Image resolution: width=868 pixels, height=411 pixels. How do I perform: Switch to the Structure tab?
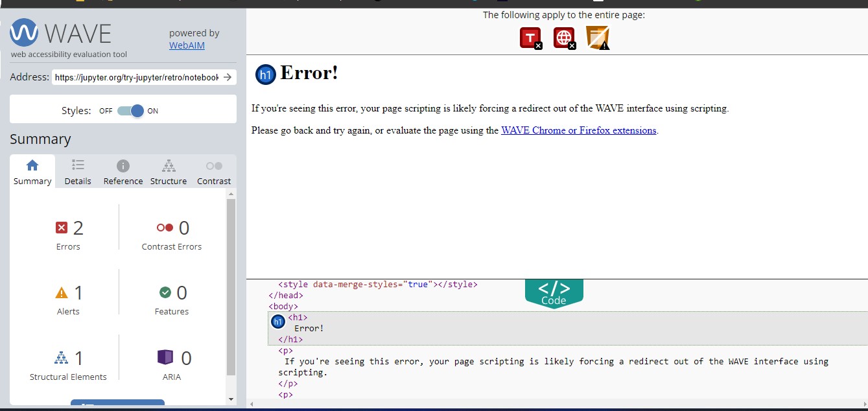(x=168, y=171)
